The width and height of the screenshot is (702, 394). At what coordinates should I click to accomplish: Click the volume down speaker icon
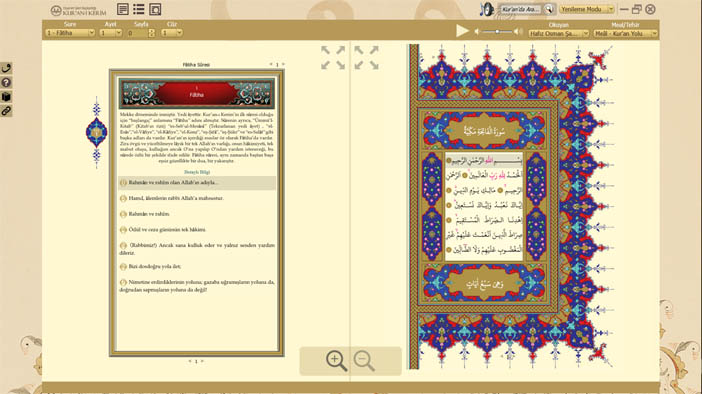[477, 31]
